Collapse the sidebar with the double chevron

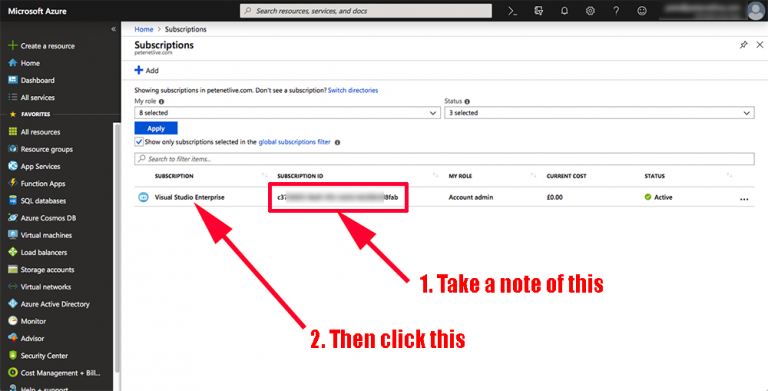click(113, 29)
